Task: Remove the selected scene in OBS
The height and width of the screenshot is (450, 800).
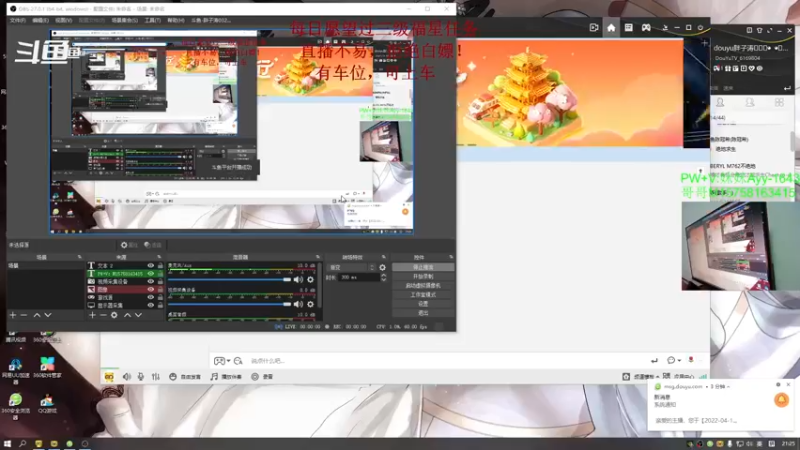Action: [23, 315]
